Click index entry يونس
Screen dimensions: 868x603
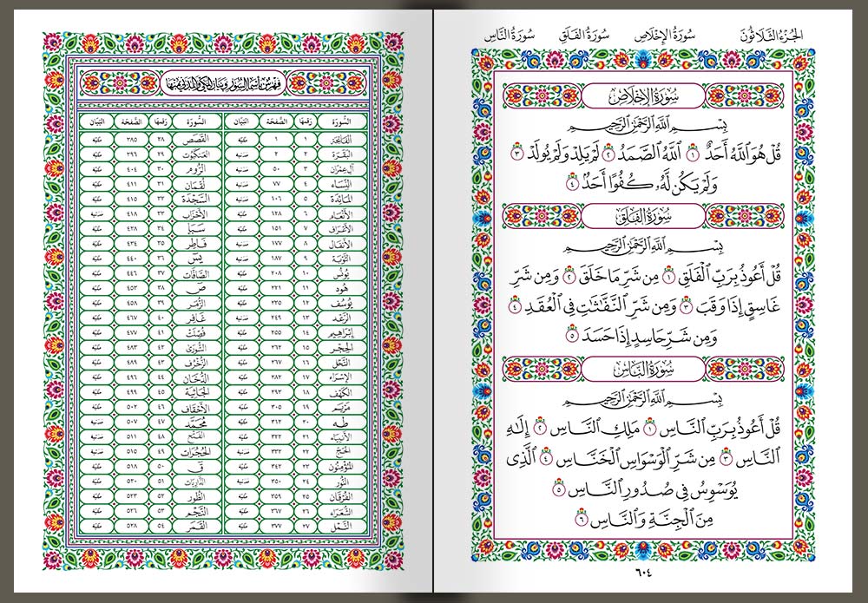[342, 274]
